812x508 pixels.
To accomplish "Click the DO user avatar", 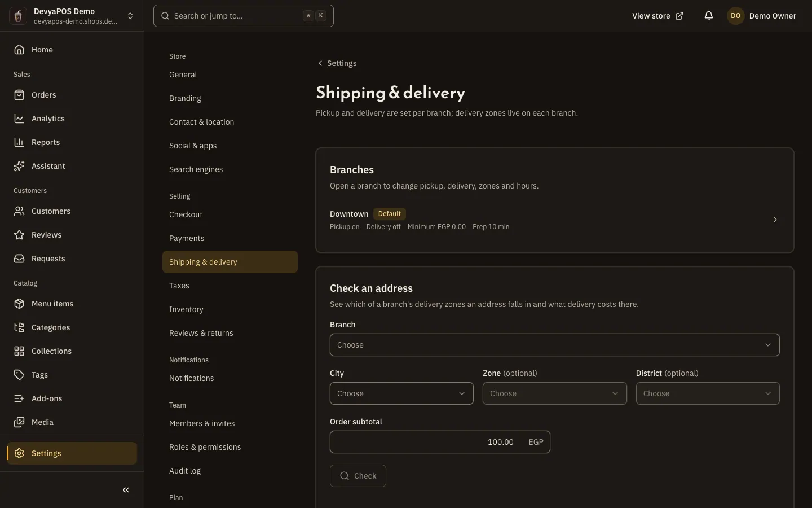I will coord(735,16).
